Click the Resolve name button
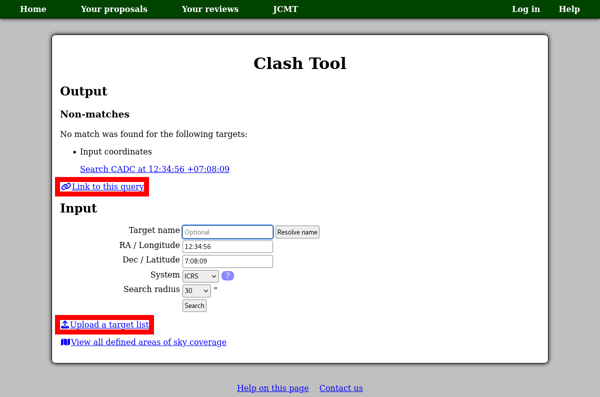Image resolution: width=600 pixels, height=397 pixels. pyautogui.click(x=297, y=232)
